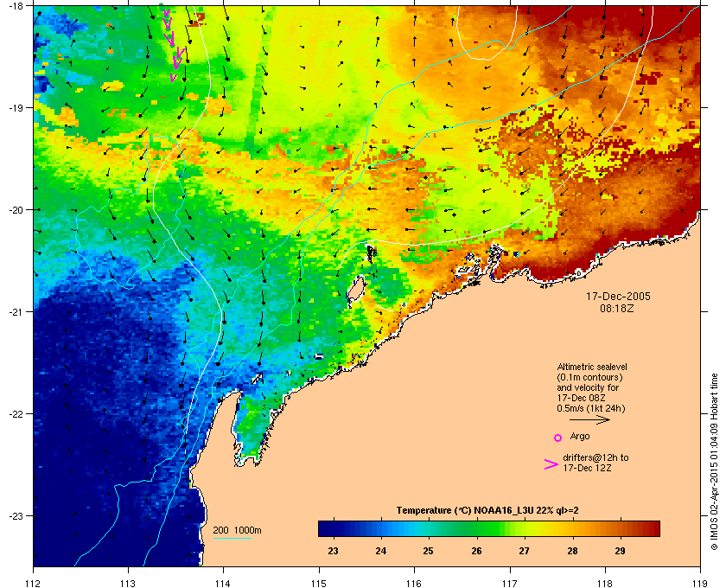The width and height of the screenshot is (726, 588).
Task: Click the longitude axis label 116
Action: pos(414,583)
